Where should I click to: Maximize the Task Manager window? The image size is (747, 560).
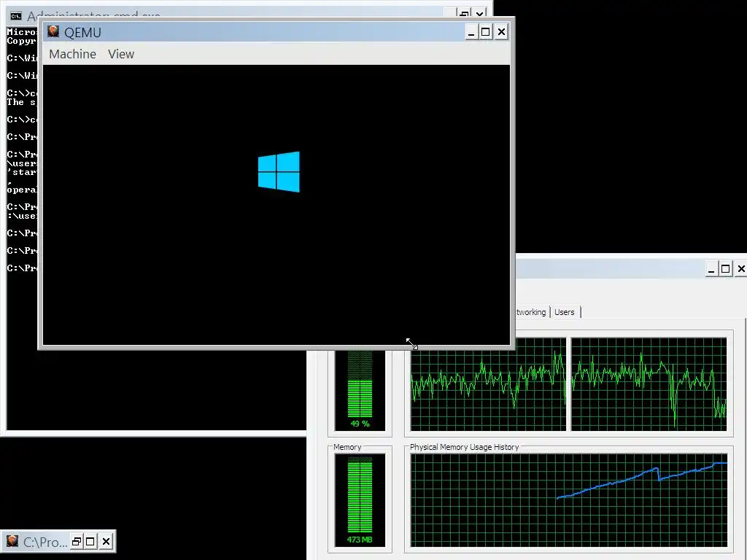[x=726, y=269]
